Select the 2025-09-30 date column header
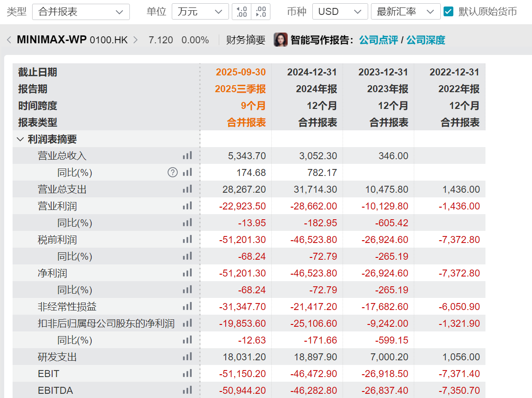Image resolution: width=532 pixels, height=398 pixels. click(x=241, y=72)
